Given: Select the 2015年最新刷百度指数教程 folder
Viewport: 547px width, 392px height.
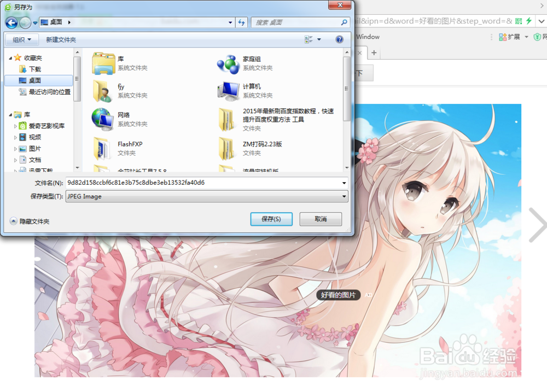Looking at the screenshot, I should [x=276, y=119].
